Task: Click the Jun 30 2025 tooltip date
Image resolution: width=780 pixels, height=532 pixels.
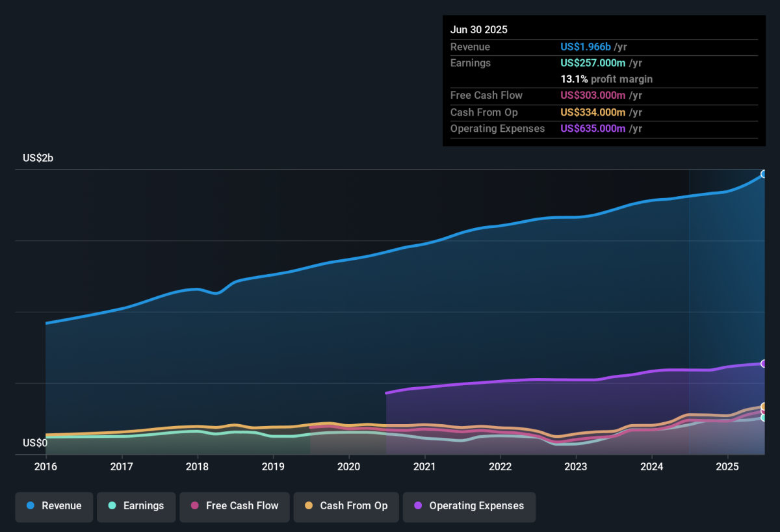Action: [x=479, y=30]
